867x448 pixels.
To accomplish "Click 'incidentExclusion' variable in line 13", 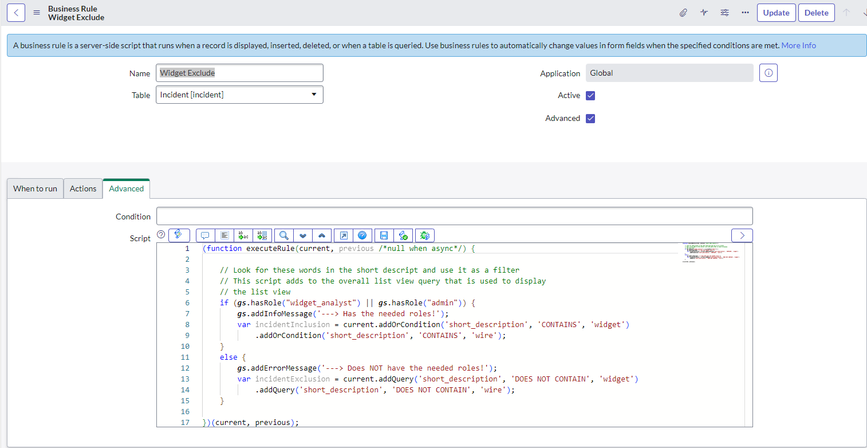I will tap(293, 379).
